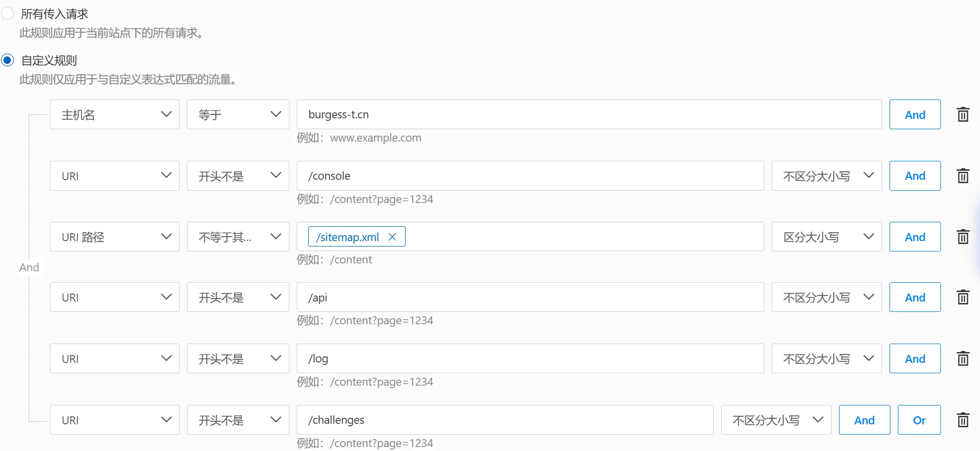Change 区分大小写 case sensitivity dropdown
The width and height of the screenshot is (980, 451).
click(826, 237)
